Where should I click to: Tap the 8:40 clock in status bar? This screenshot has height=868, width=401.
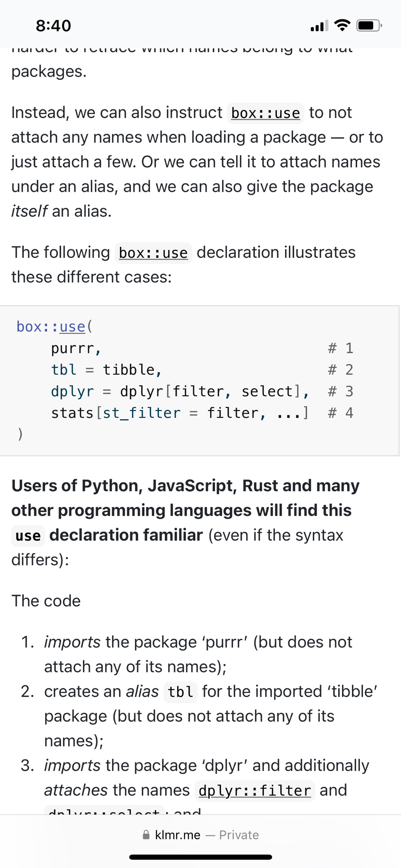[x=53, y=26]
